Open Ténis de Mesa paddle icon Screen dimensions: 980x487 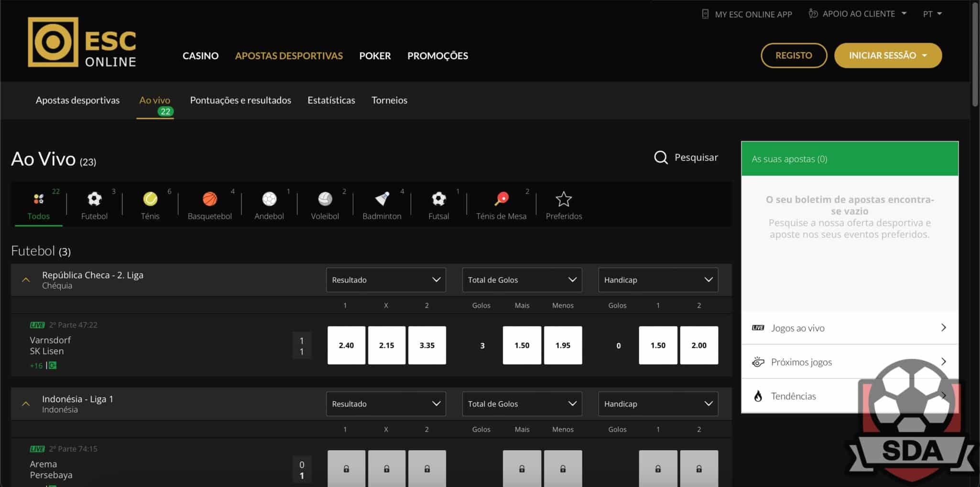tap(501, 199)
